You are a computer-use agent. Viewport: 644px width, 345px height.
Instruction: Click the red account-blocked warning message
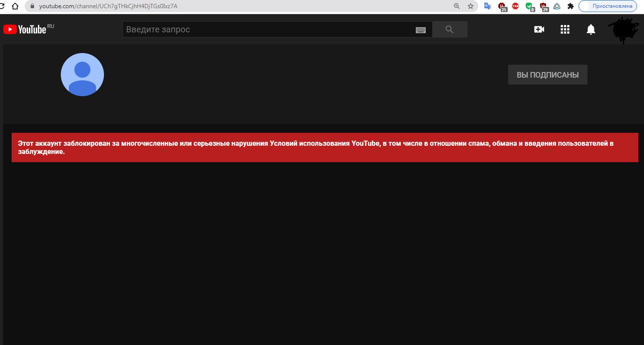click(325, 147)
